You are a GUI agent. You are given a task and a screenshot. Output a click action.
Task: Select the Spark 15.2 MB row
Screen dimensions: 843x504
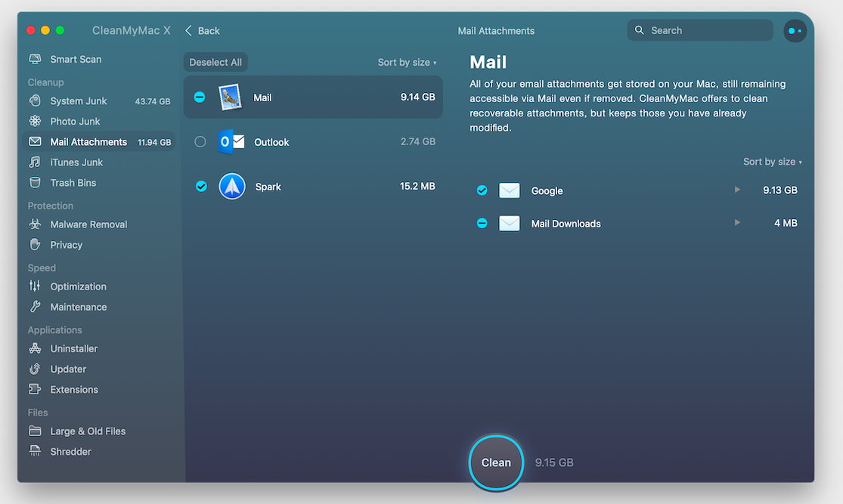313,187
